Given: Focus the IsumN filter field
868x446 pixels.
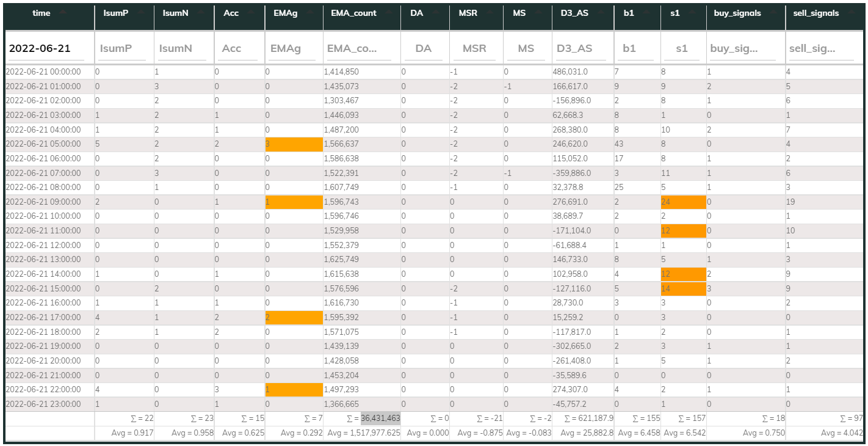Looking at the screenshot, I should (x=182, y=48).
